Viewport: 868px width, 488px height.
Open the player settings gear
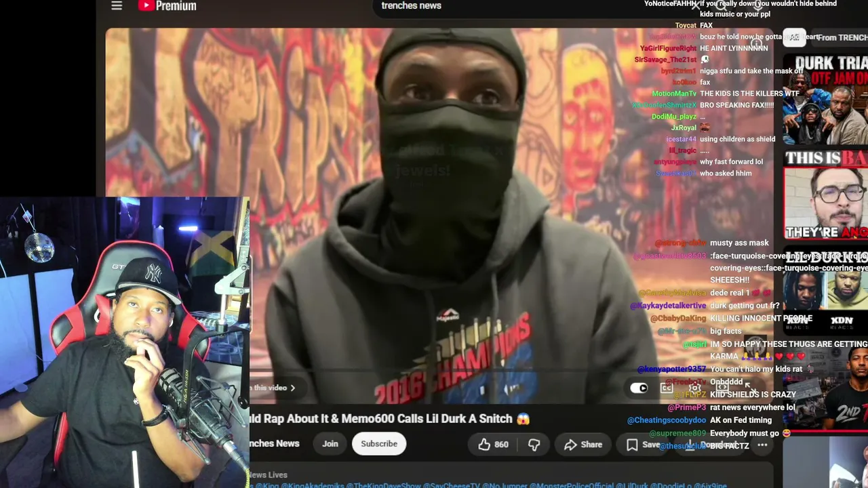click(x=695, y=388)
